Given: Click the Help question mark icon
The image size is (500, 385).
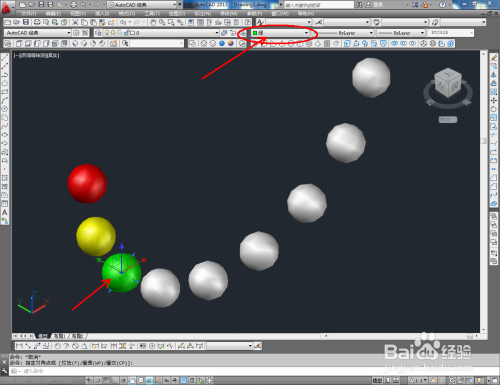Looking at the screenshot, I should (247, 22).
